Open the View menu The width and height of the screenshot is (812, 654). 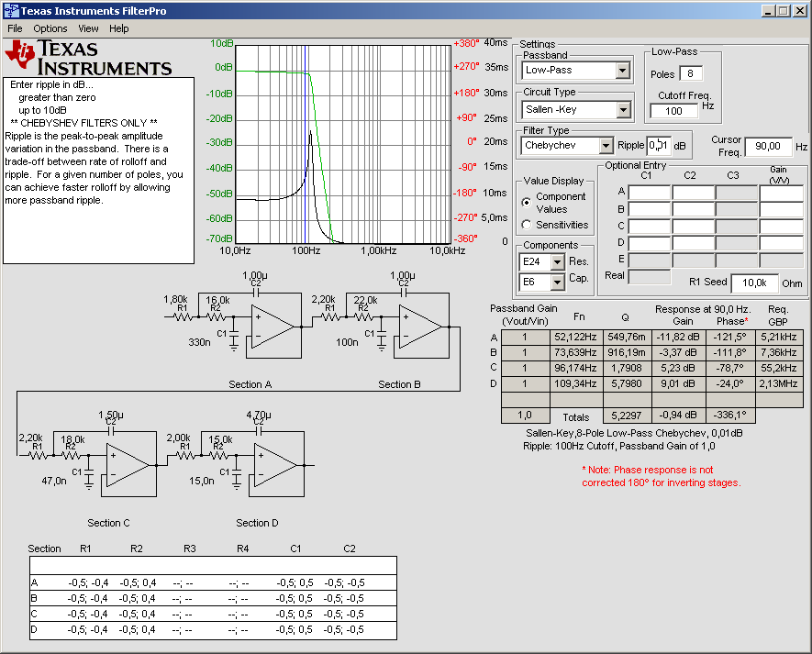pyautogui.click(x=88, y=28)
